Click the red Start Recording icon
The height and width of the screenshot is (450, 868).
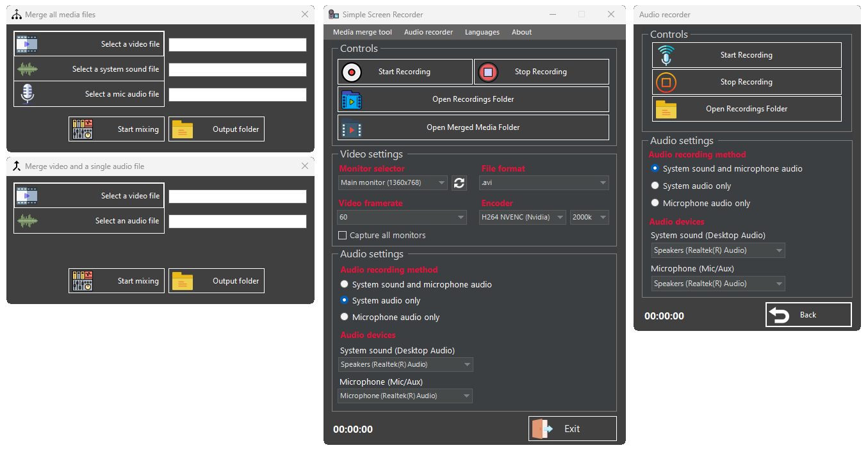(x=351, y=72)
